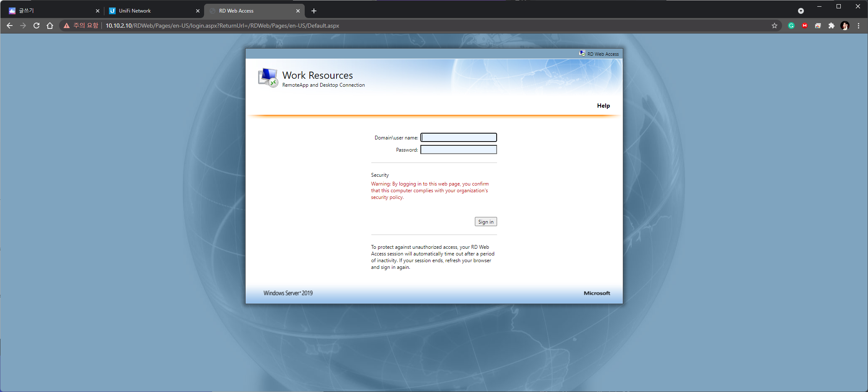Maximize or restore the browser window
868x392 pixels.
(x=839, y=6)
